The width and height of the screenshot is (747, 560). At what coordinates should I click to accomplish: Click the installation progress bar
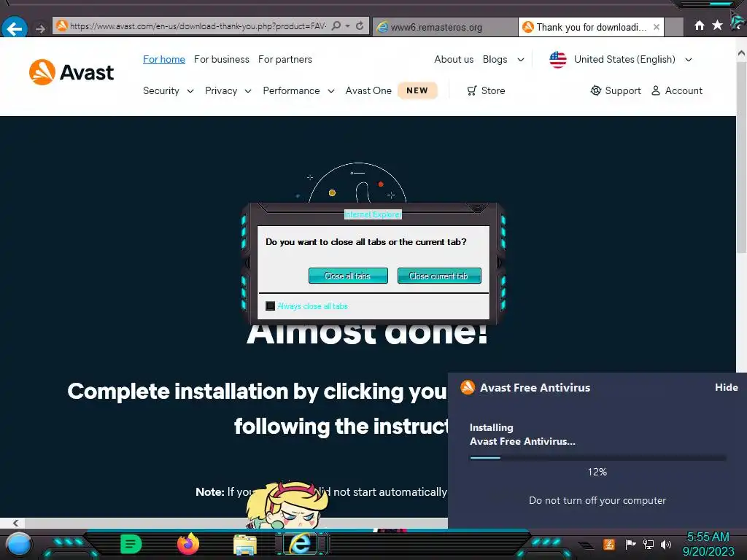(x=598, y=458)
